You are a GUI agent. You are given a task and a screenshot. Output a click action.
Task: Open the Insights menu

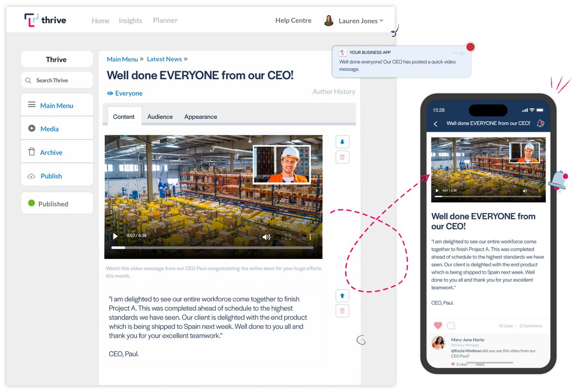130,20
